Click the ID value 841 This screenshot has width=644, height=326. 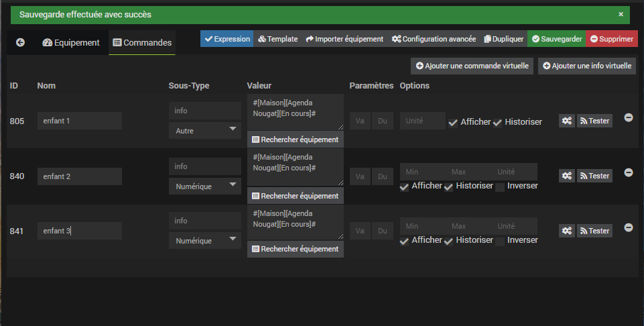[17, 231]
